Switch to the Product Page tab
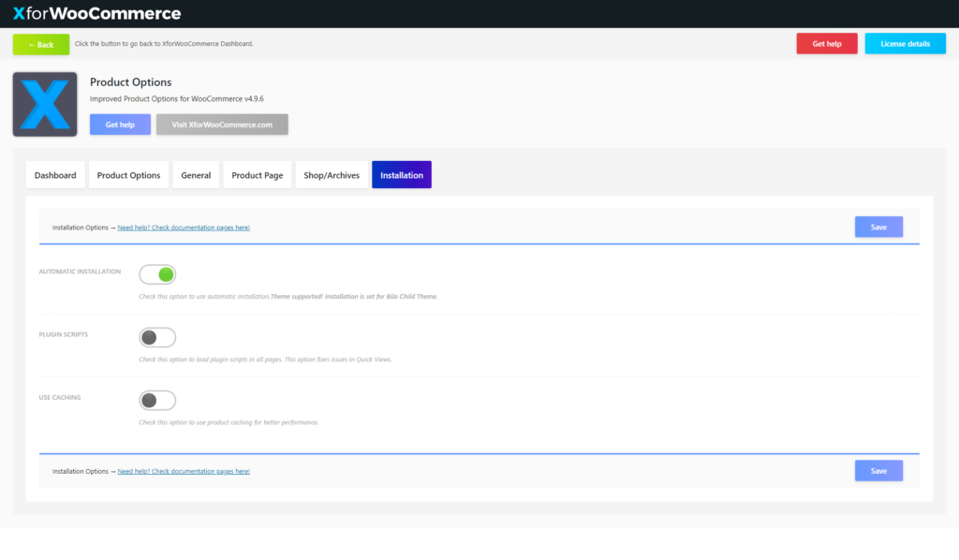959x560 pixels. click(257, 175)
